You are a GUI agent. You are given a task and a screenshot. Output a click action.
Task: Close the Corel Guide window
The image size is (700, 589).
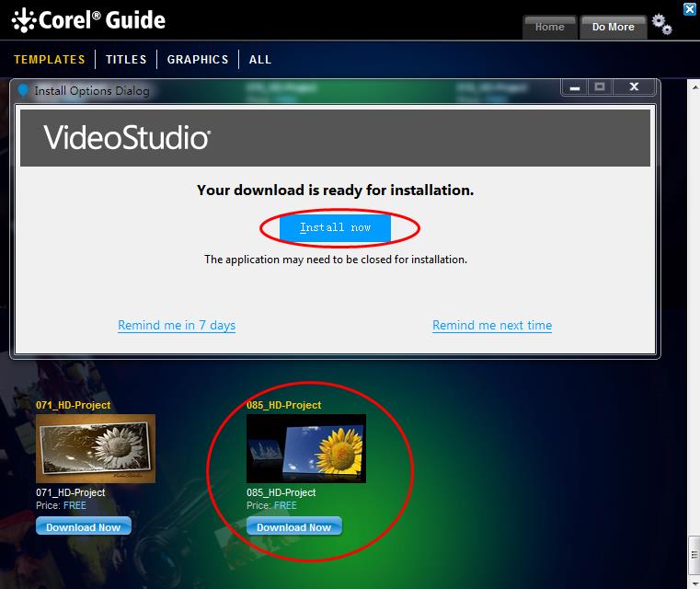[x=690, y=9]
